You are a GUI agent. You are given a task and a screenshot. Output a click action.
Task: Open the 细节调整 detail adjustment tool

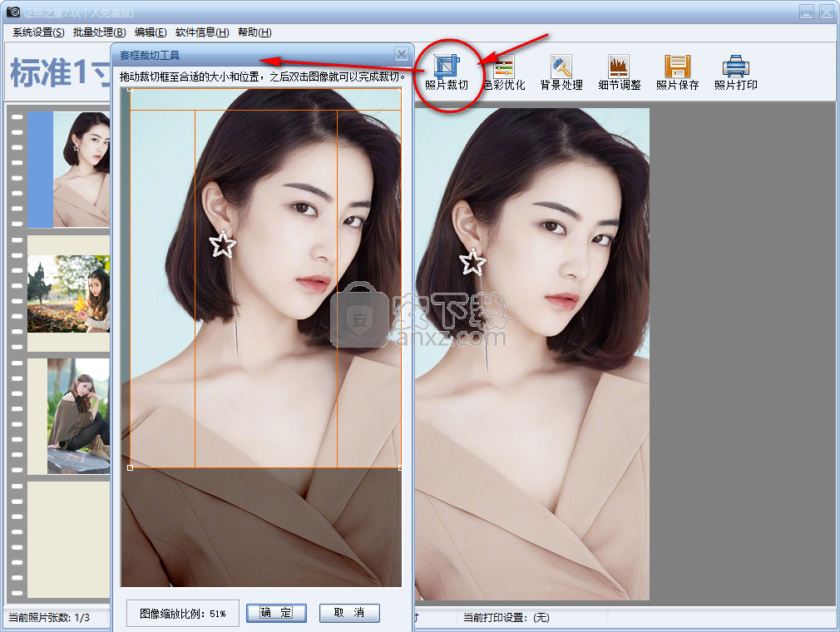620,72
